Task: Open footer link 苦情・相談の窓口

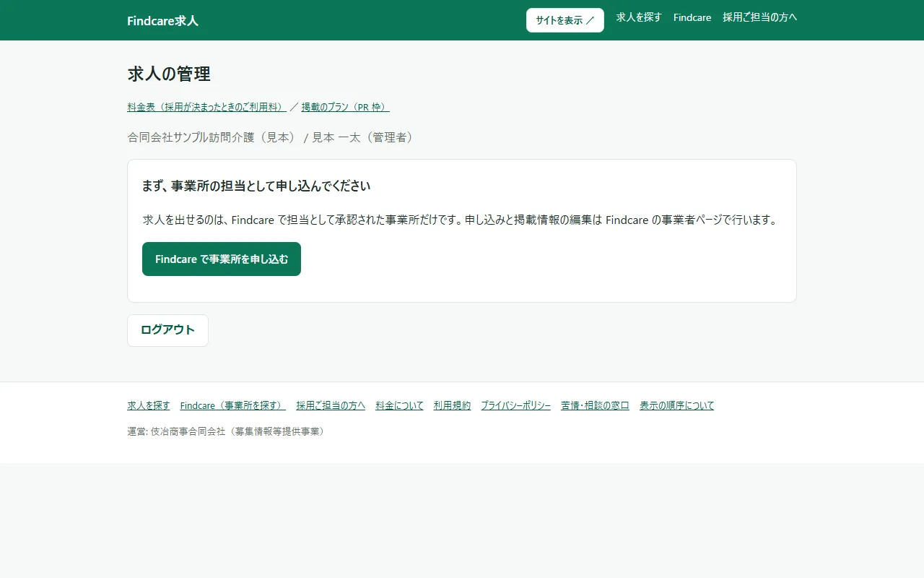Action: pyautogui.click(x=595, y=405)
